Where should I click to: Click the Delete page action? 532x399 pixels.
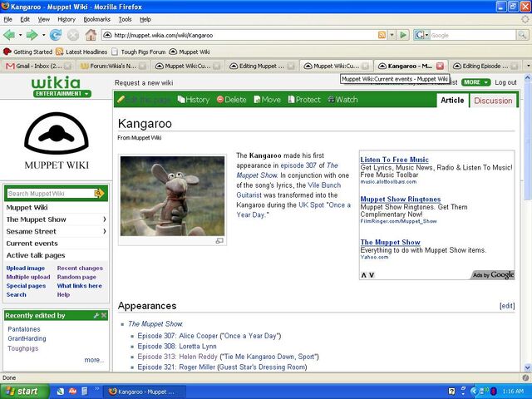click(231, 100)
